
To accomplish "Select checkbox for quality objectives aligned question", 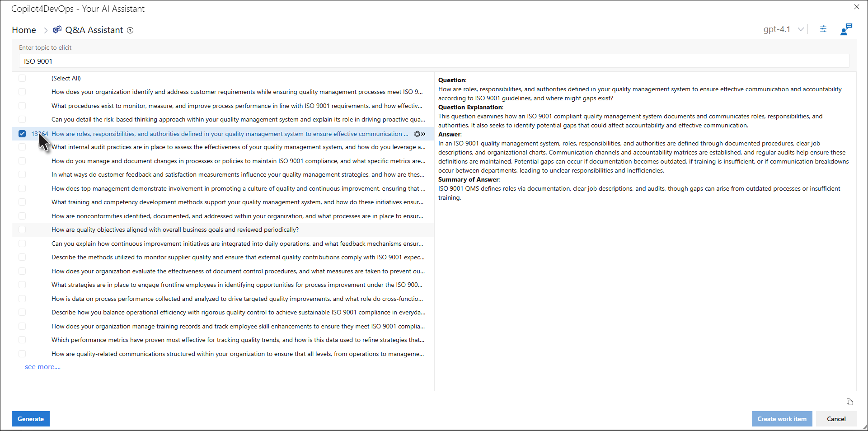I will 22,230.
